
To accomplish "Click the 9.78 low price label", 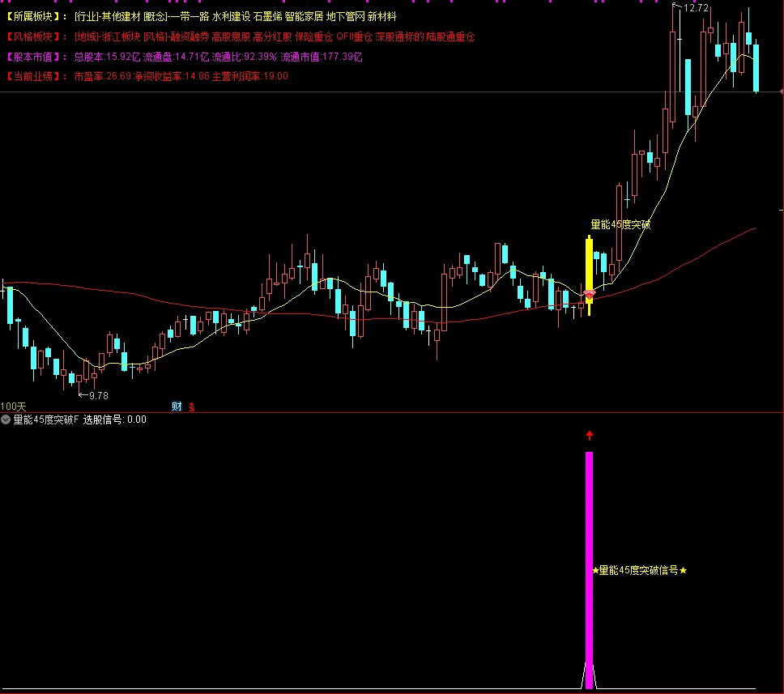I will click(x=99, y=395).
